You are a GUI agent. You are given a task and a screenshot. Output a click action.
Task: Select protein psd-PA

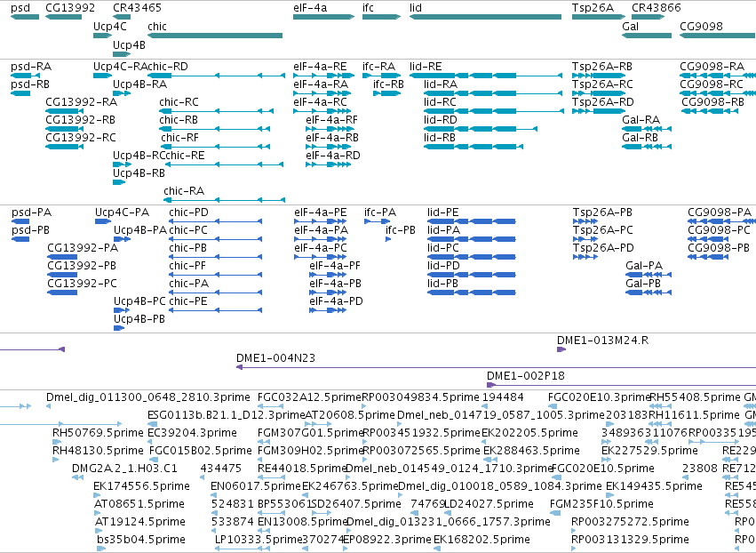tap(20, 221)
